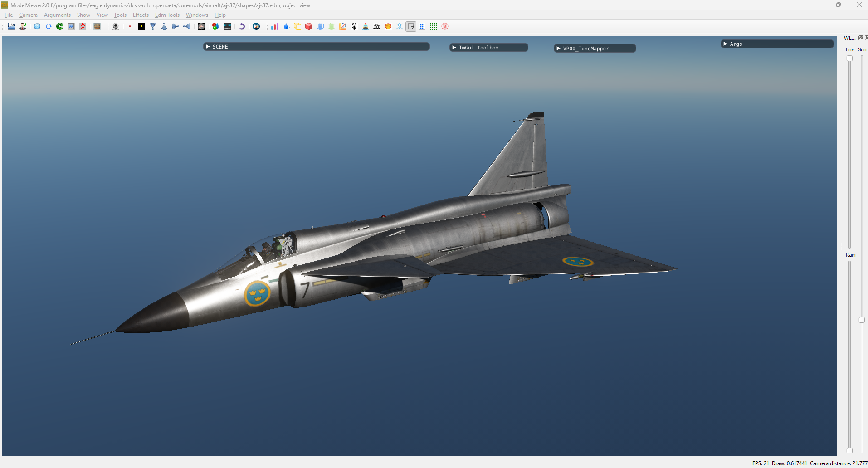Click the right-pointing blue cone icon
Image resolution: width=868 pixels, height=468 pixels.
pos(176,26)
